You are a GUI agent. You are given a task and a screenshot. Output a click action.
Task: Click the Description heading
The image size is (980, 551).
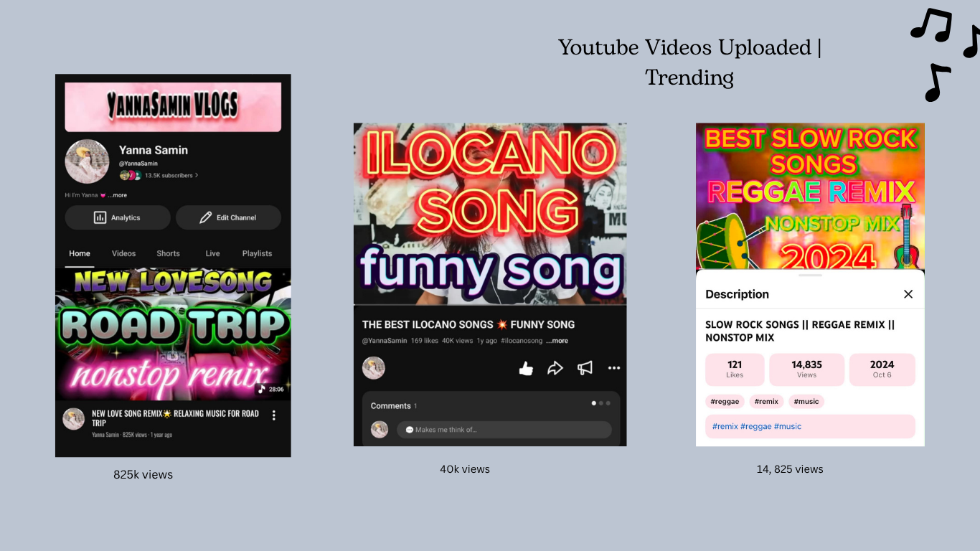pos(737,294)
